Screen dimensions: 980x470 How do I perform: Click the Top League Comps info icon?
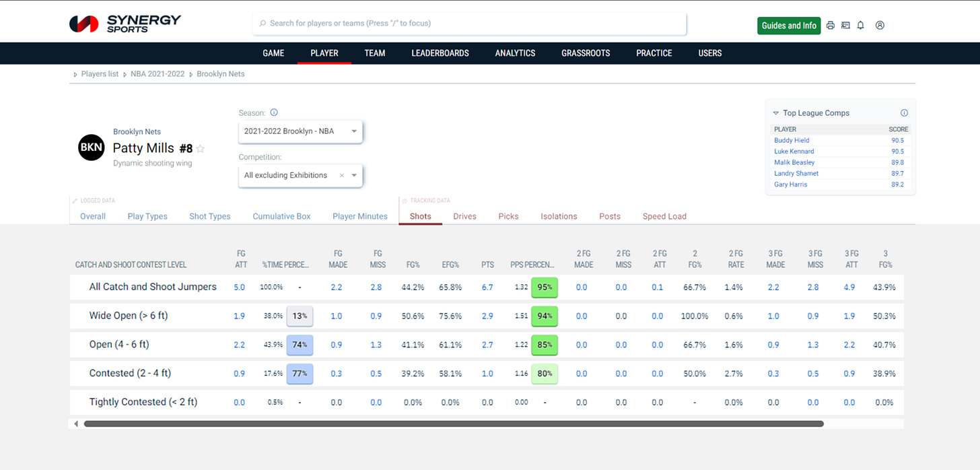[904, 113]
